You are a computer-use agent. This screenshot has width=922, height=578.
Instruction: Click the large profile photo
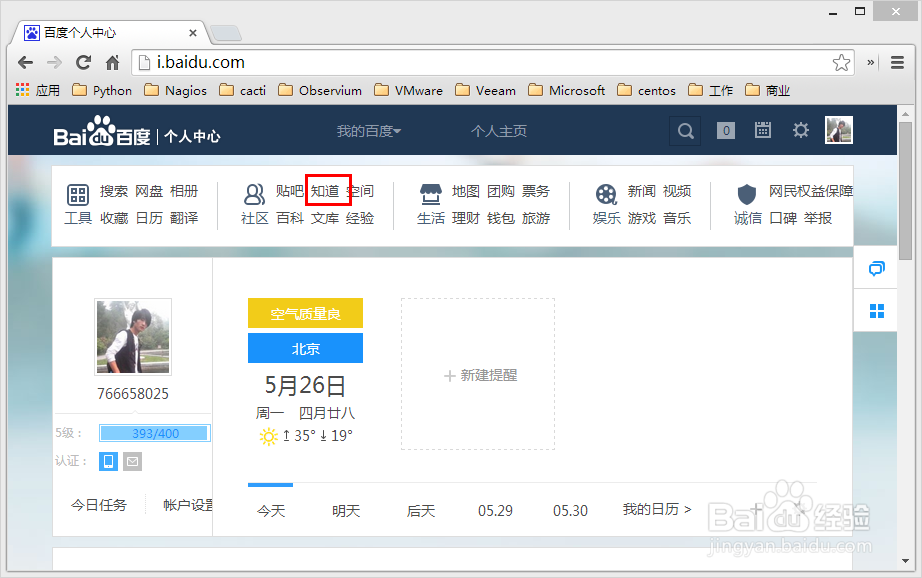tap(133, 337)
